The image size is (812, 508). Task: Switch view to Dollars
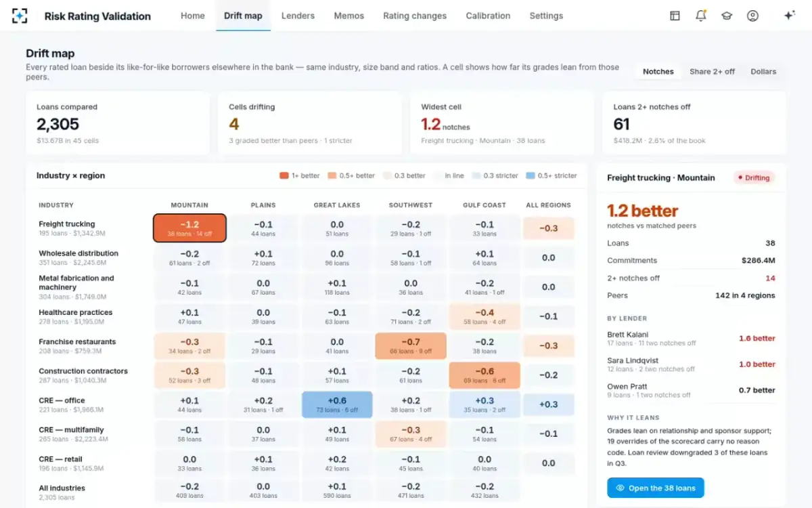click(x=763, y=72)
